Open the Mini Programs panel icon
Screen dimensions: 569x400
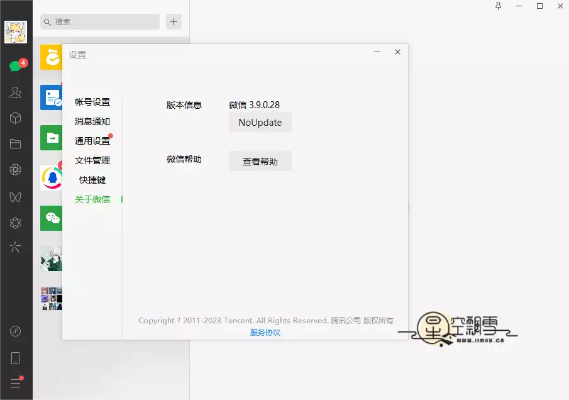15,331
